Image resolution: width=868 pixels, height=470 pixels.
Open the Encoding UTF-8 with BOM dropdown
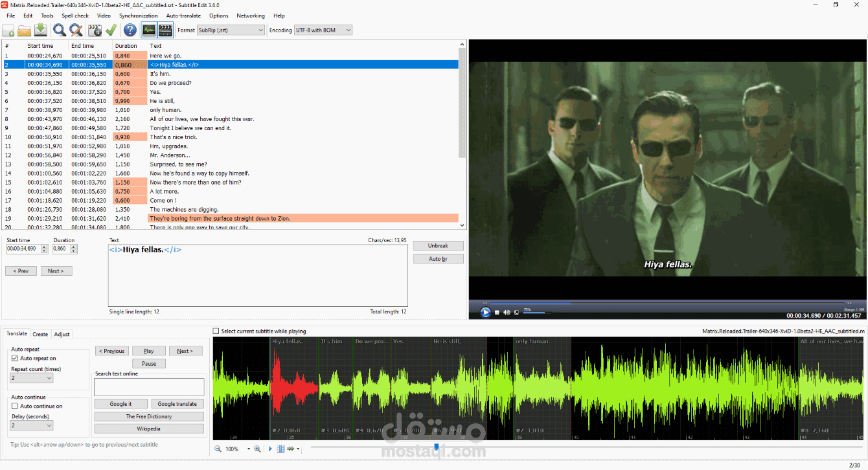point(323,30)
